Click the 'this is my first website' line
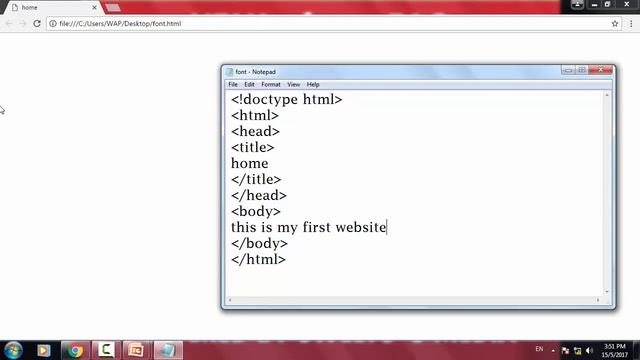 (309, 227)
